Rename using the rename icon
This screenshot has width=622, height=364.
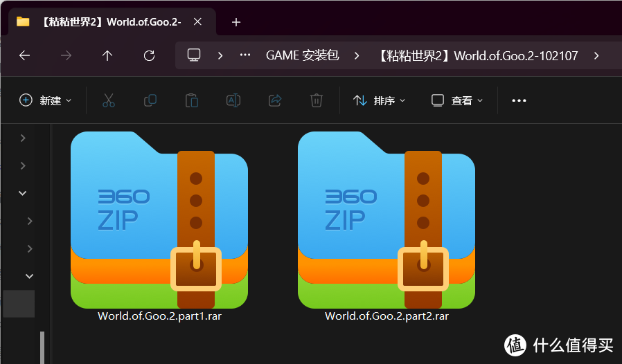coord(233,100)
